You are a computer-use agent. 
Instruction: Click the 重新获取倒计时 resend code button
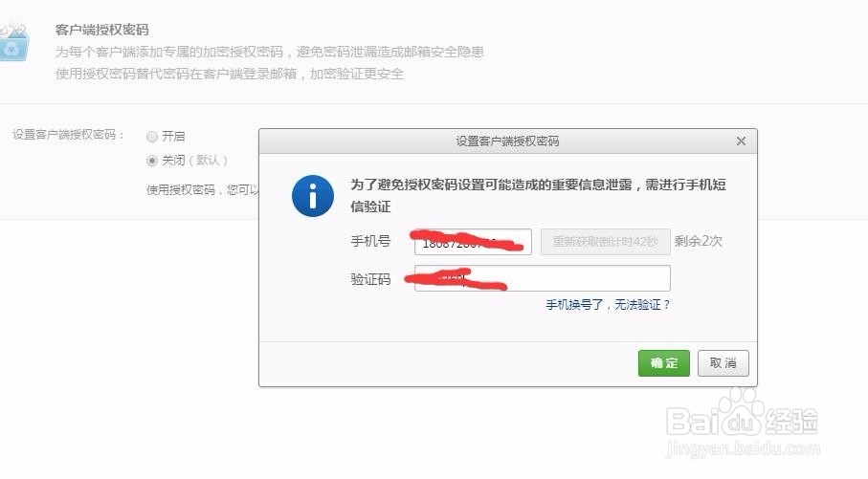pos(606,242)
